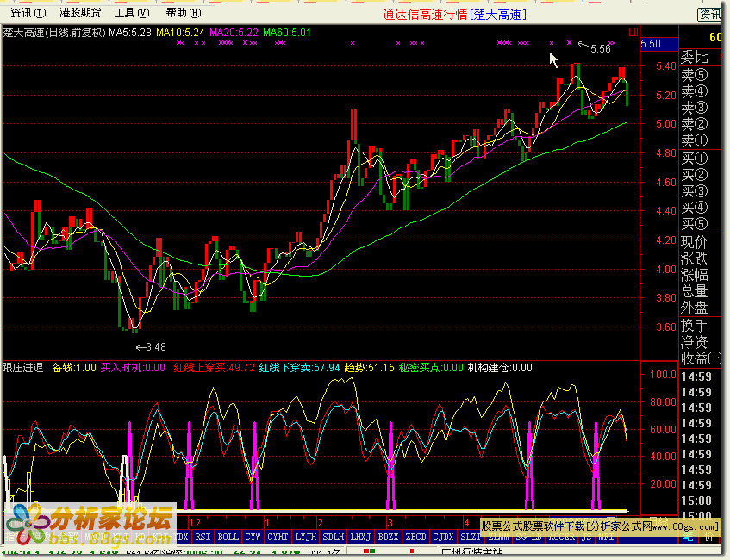Click the 总量 row in quote panel

pyautogui.click(x=701, y=291)
